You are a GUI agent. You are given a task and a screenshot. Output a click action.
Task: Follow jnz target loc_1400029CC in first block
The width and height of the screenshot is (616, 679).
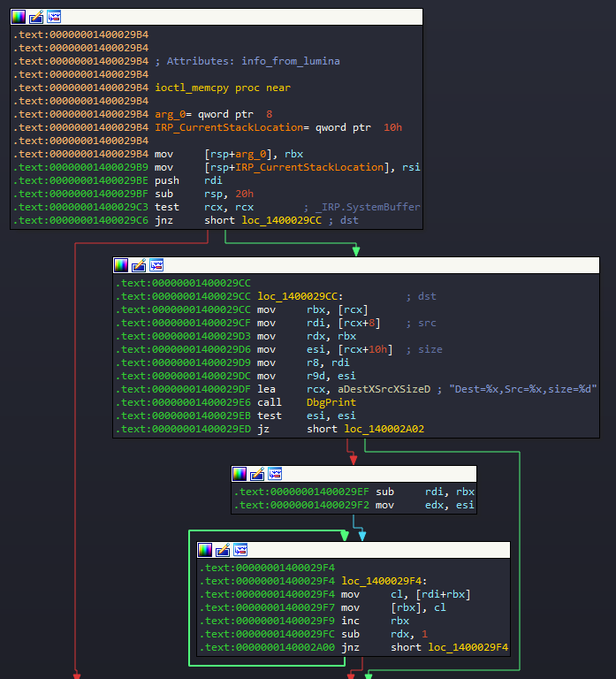click(x=281, y=220)
